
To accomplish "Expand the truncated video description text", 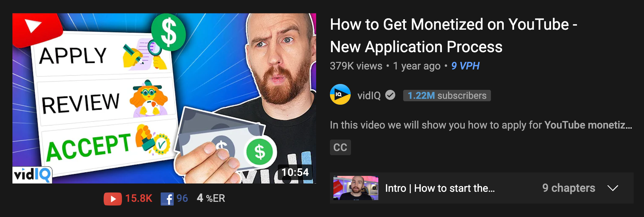I will 481,125.
